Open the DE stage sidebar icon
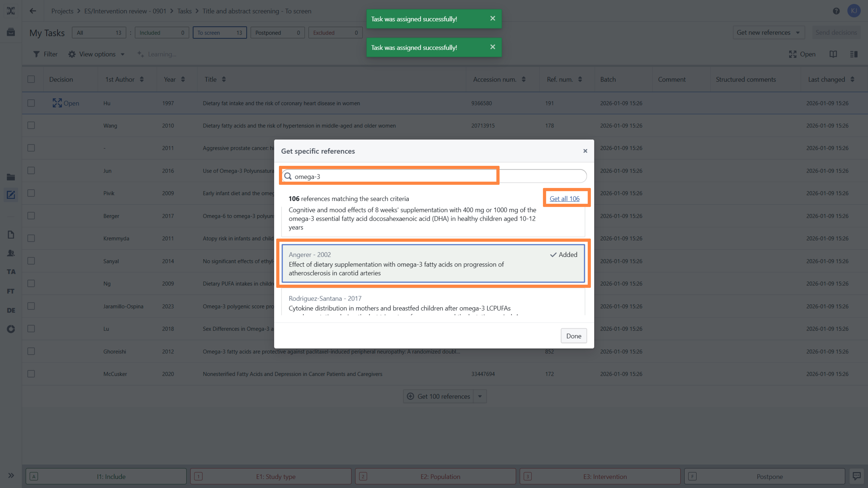Image resolution: width=868 pixels, height=488 pixels. click(x=11, y=310)
